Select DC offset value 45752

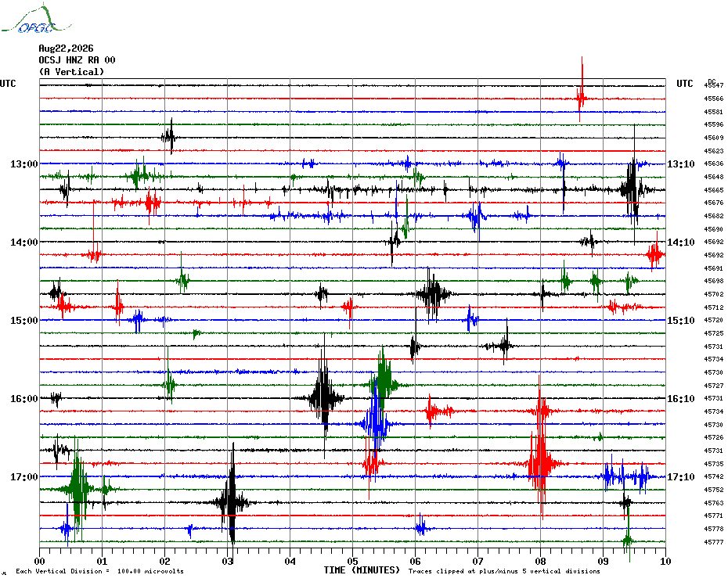coord(714,490)
